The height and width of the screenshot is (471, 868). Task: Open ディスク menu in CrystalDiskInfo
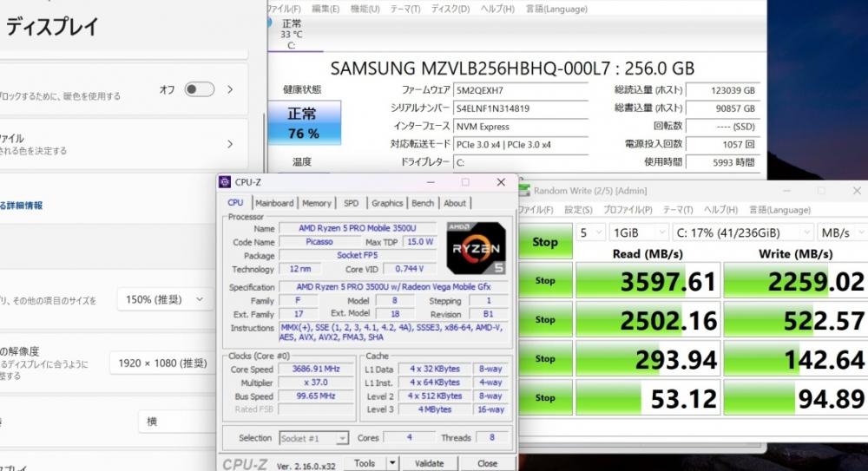tap(450, 9)
